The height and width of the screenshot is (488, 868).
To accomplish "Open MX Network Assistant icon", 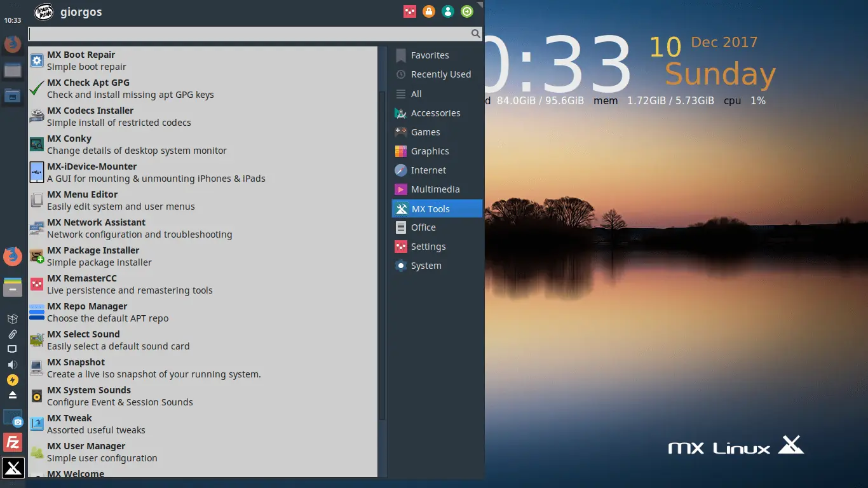I will [x=37, y=228].
